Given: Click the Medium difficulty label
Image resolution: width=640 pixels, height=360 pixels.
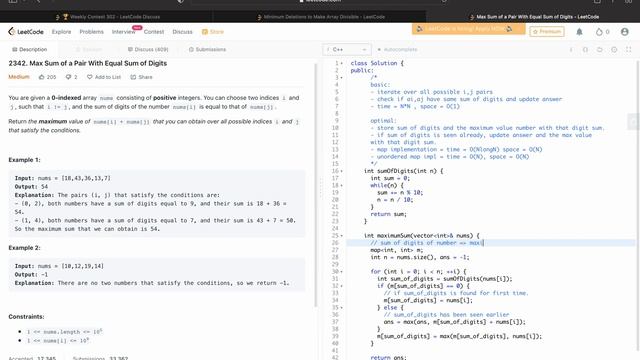Looking at the screenshot, I should (x=19, y=77).
